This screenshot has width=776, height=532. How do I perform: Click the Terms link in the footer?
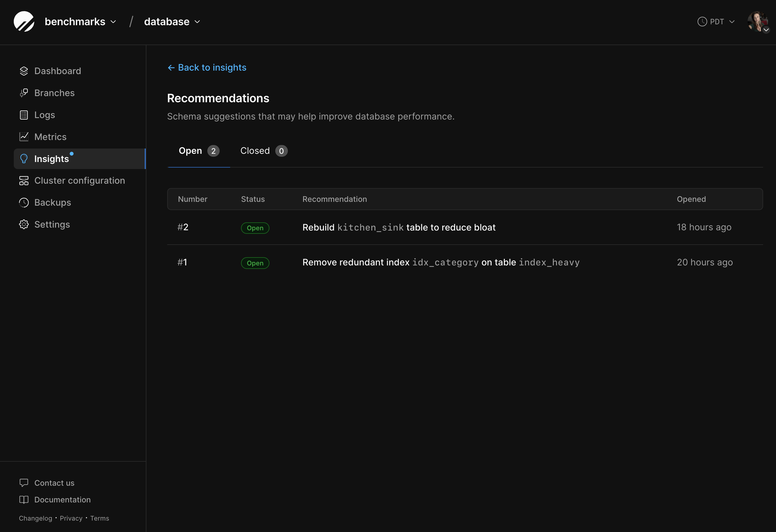[99, 518]
